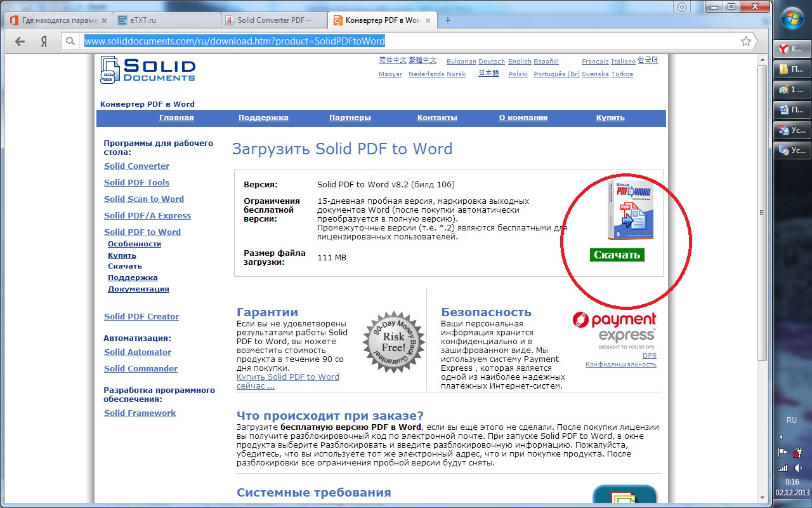This screenshot has width=812, height=508.
Task: Open a new browser tab
Action: [x=448, y=20]
